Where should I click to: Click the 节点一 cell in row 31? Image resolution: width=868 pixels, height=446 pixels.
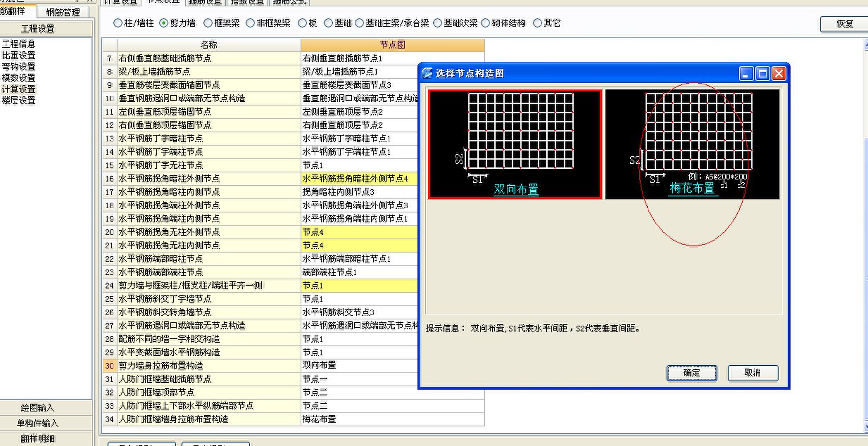(x=359, y=379)
